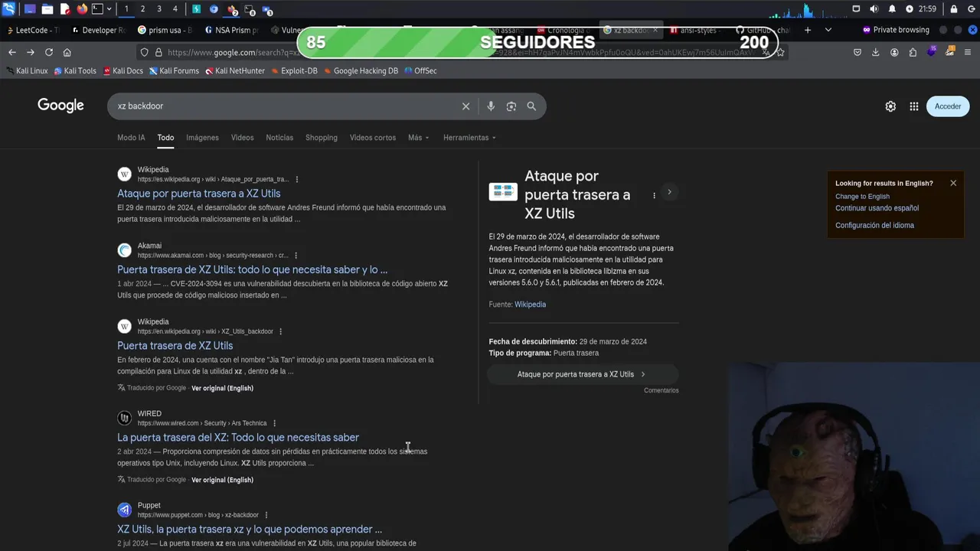
Task: Open the Google apps grid
Action: [913, 106]
